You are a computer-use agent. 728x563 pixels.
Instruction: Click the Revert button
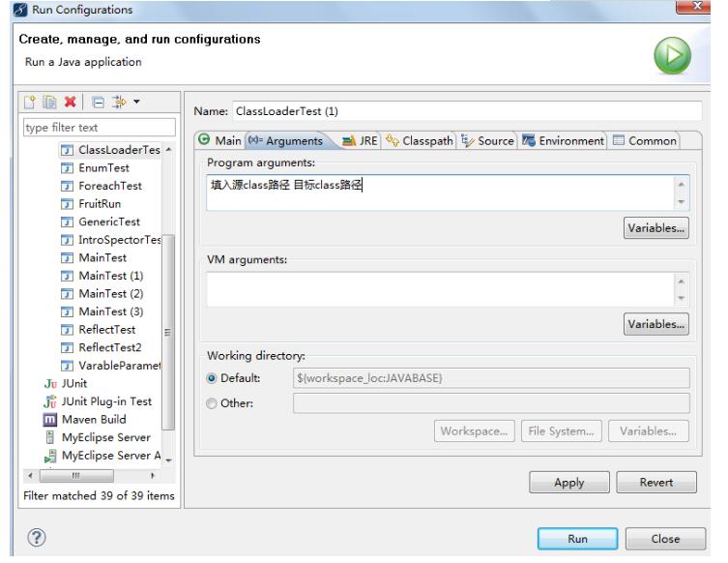click(656, 483)
